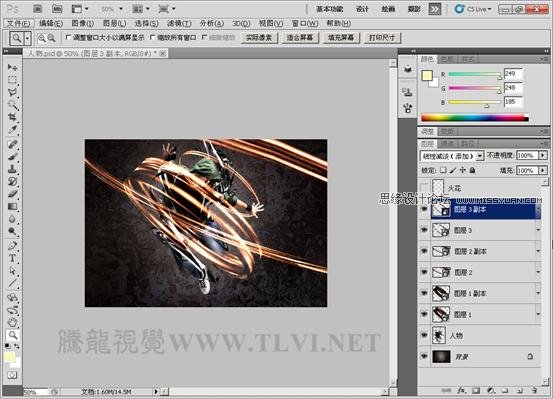
Task: Enable zoom all windows checkbox
Action: (x=152, y=37)
